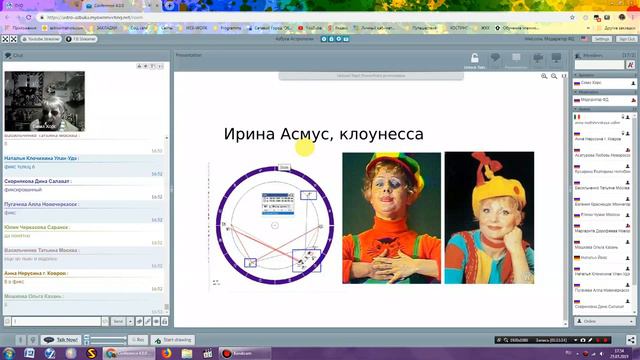Screen dimensions: 640x360
Task: Click the Sign Out button
Action: click(627, 39)
